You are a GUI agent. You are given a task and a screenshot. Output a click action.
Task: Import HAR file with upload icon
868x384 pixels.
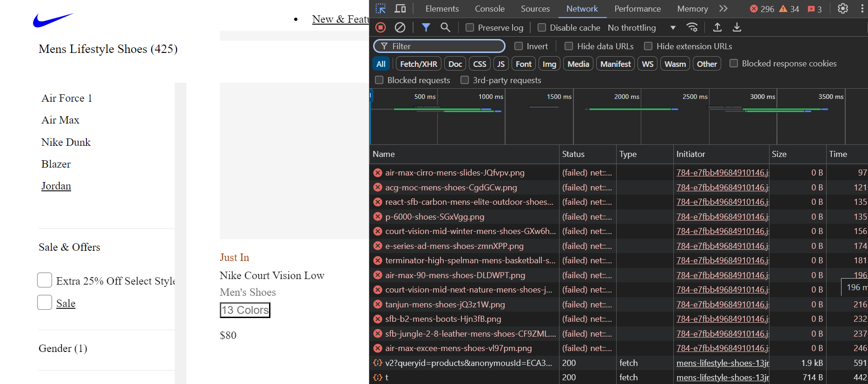coord(717,27)
